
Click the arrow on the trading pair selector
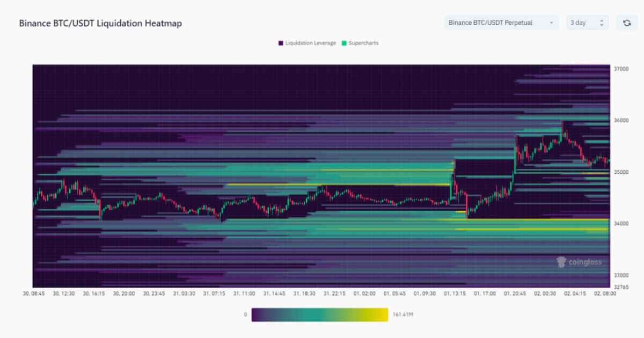tap(551, 23)
